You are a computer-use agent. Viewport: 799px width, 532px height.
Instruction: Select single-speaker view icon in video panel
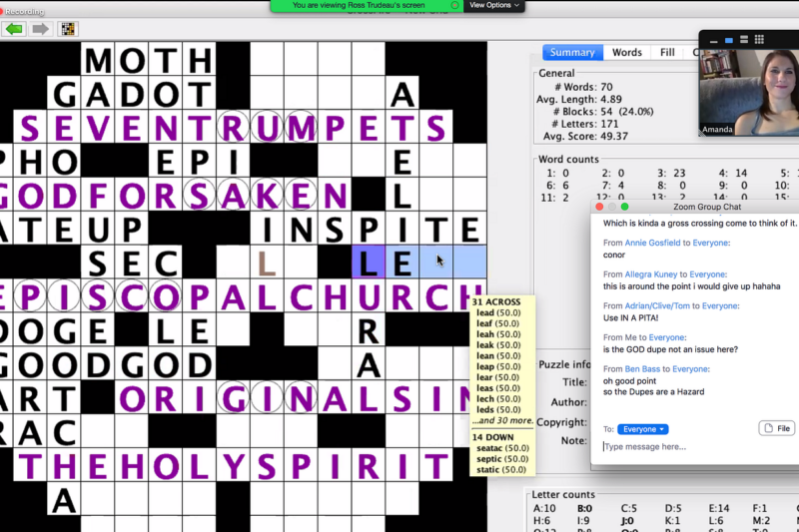tap(729, 40)
